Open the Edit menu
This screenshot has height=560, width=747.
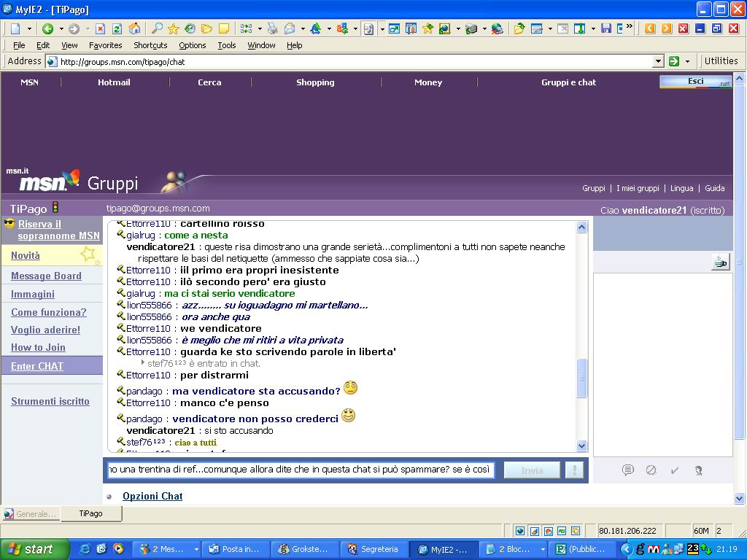43,45
